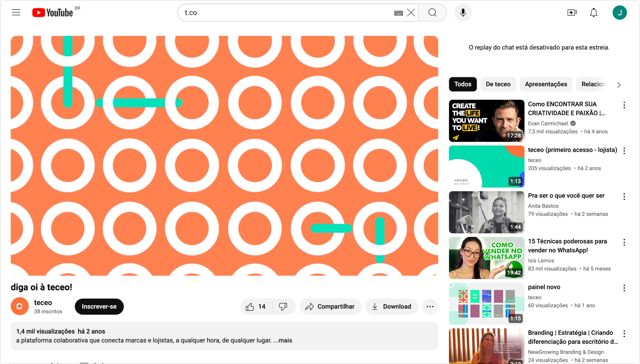
Task: Click the Compartilhar share button
Action: coord(330,306)
